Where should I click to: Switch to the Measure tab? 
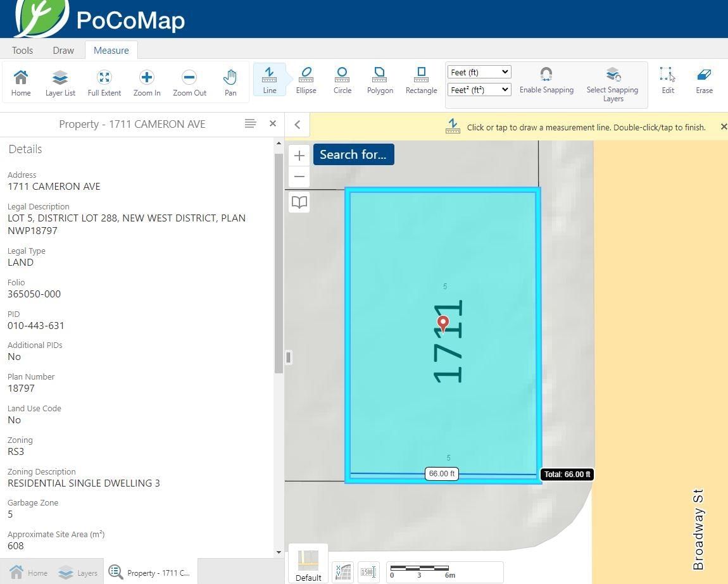(x=111, y=50)
